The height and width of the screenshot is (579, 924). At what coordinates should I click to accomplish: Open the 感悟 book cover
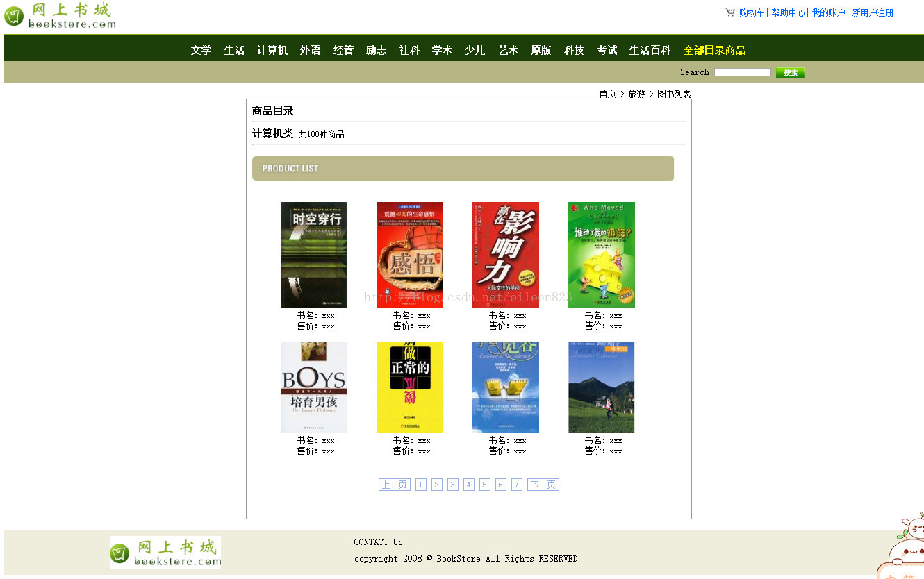pyautogui.click(x=410, y=255)
